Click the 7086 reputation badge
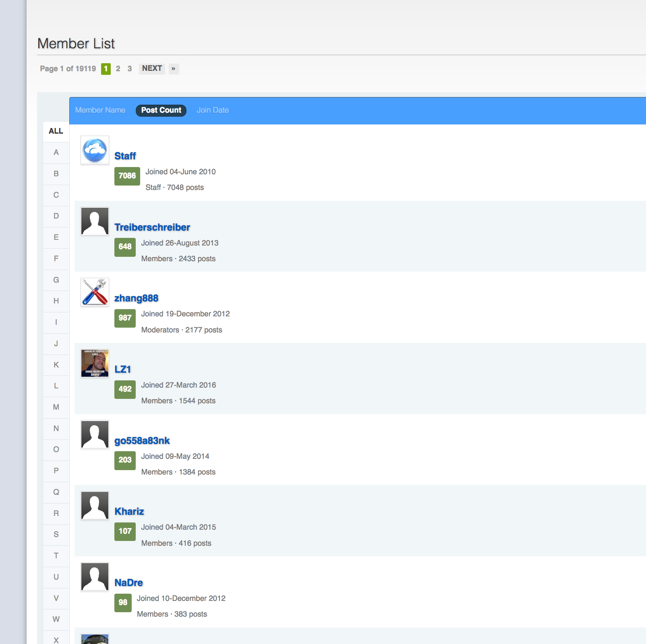The width and height of the screenshot is (646, 644). pyautogui.click(x=127, y=176)
